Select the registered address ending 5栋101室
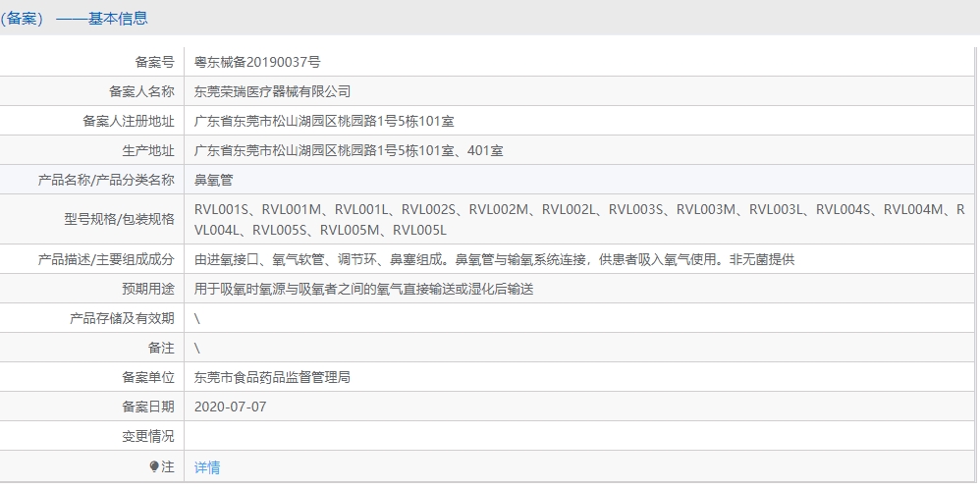 (x=324, y=121)
